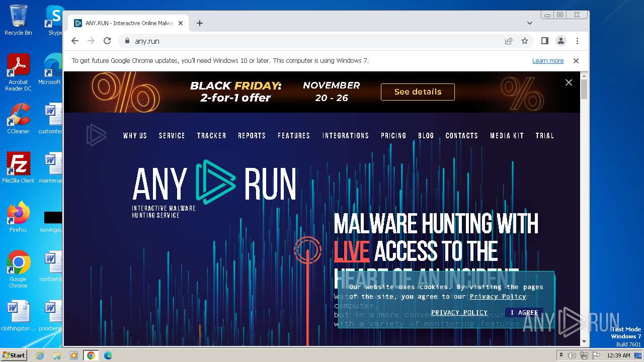Open the Skype desktop icon

[x=54, y=20]
